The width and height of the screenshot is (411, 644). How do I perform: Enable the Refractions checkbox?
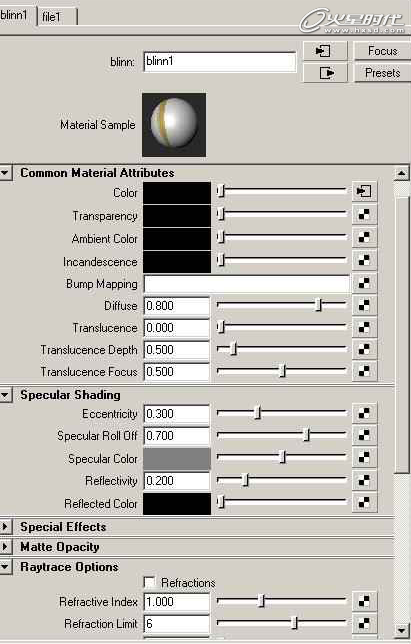tap(150, 582)
